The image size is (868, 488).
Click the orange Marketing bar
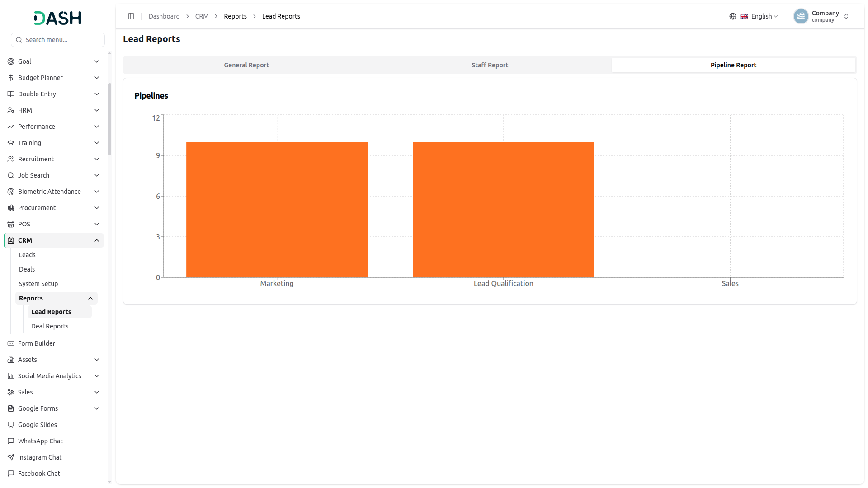point(277,210)
